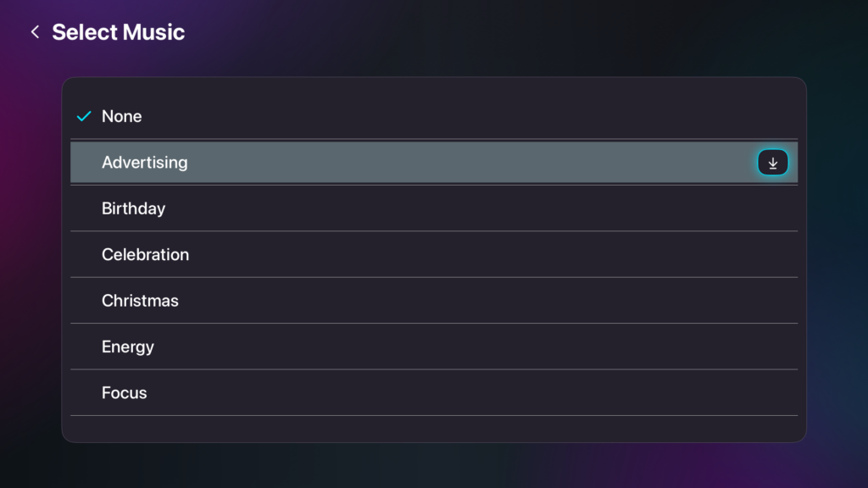This screenshot has height=488, width=868.
Task: Select None as the music option
Action: pos(433,116)
